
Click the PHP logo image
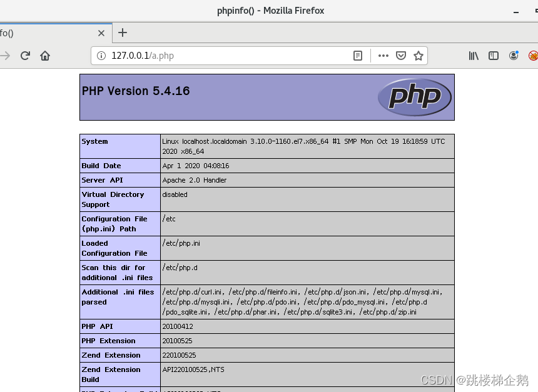click(x=415, y=97)
